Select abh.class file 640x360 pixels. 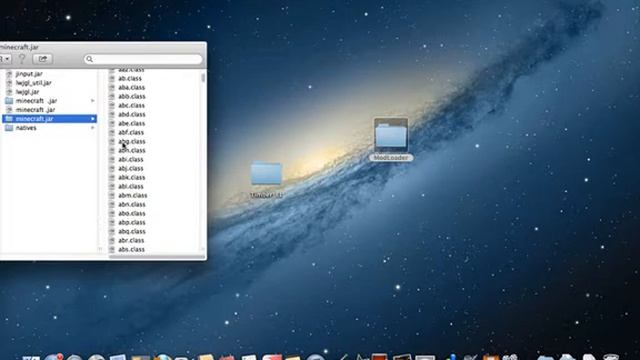(x=132, y=150)
